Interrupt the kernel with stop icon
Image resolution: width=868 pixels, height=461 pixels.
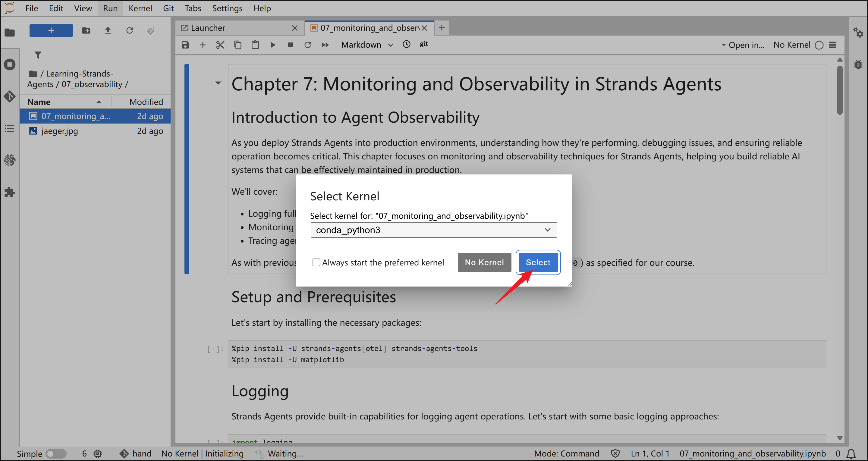pyautogui.click(x=290, y=45)
